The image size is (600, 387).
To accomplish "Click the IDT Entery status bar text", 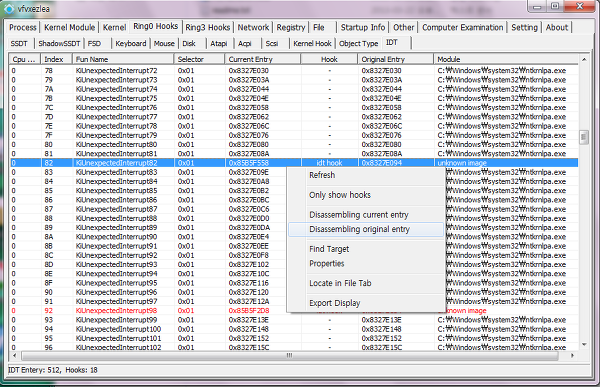I will click(x=53, y=370).
